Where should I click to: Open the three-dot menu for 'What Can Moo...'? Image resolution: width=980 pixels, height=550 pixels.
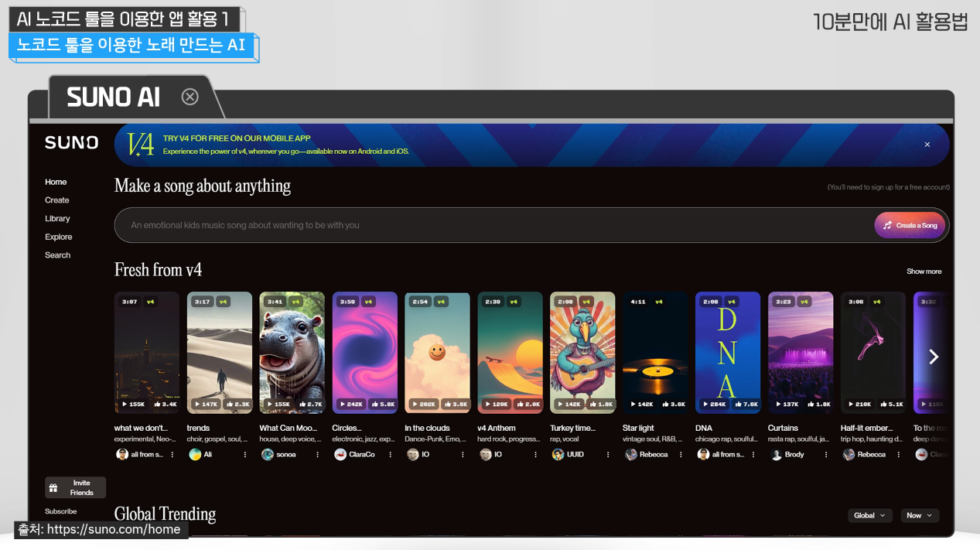point(318,455)
